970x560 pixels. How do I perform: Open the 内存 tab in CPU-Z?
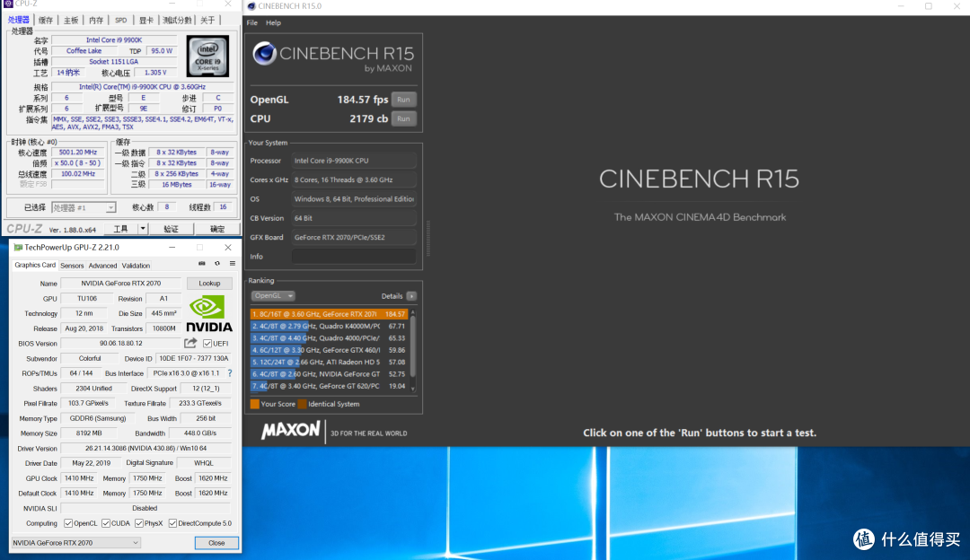tap(96, 21)
